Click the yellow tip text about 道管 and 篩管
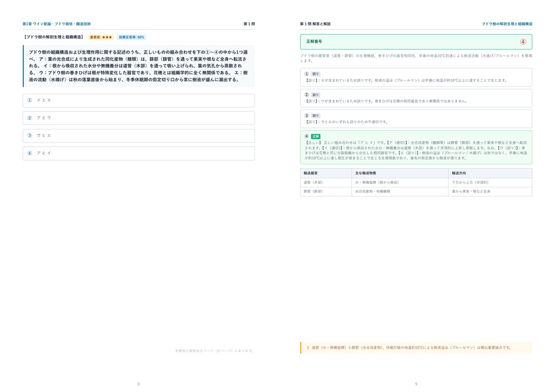This screenshot has width=555, height=392. (x=412, y=348)
